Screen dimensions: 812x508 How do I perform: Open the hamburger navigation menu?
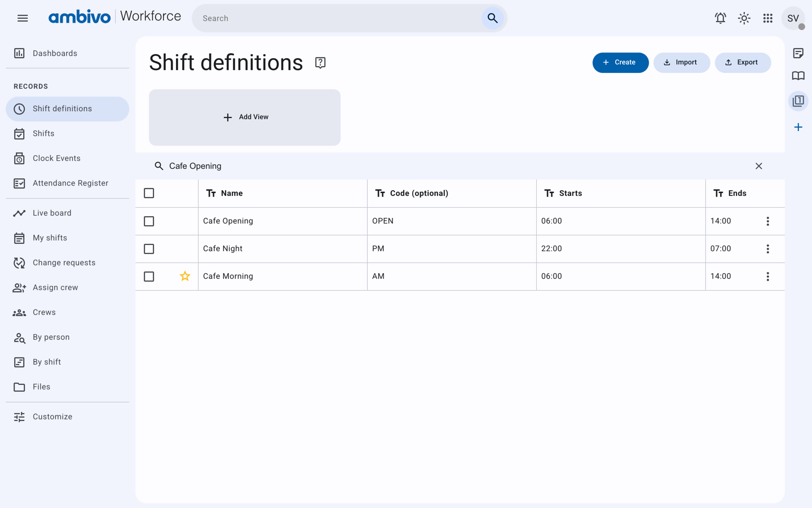pos(23,18)
